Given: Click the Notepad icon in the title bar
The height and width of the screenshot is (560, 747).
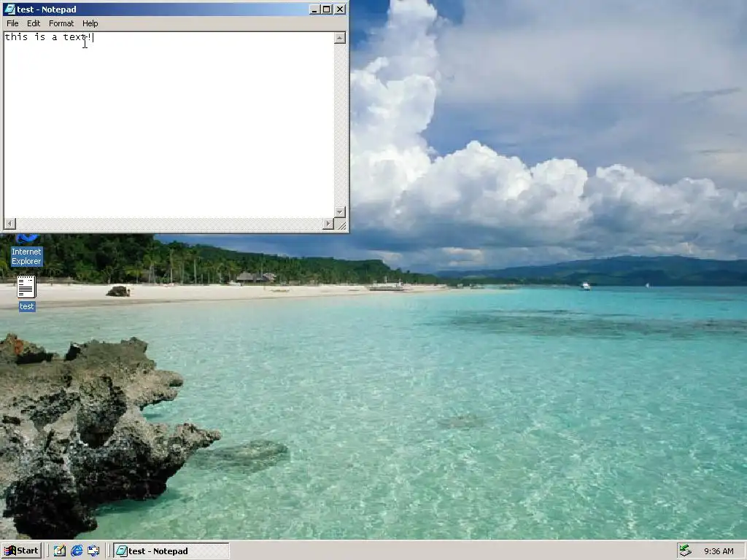Looking at the screenshot, I should 9,9.
